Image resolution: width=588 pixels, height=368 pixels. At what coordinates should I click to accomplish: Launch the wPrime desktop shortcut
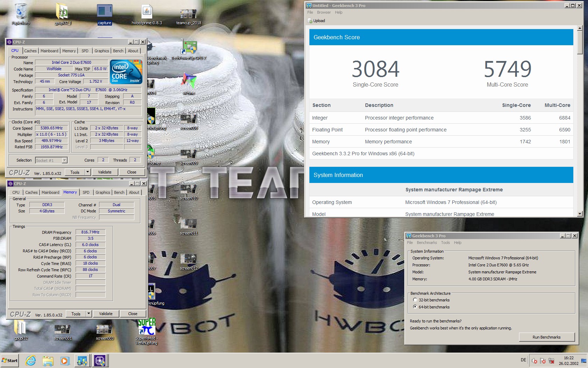pyautogui.click(x=189, y=84)
